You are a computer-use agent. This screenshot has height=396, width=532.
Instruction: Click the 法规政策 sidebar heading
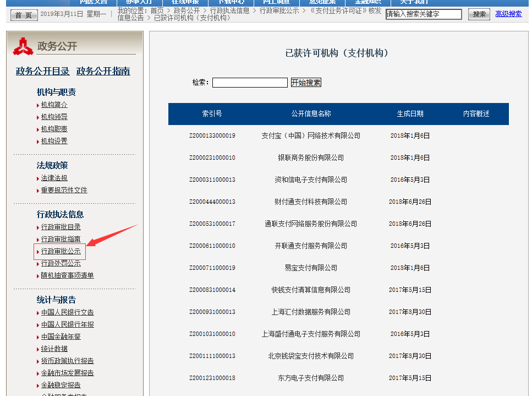52,165
